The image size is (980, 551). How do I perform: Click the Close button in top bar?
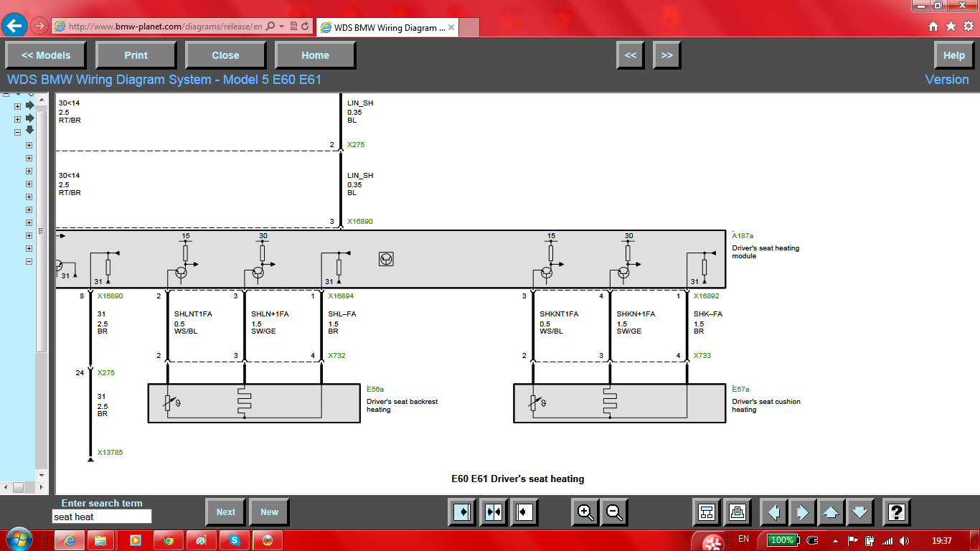coord(225,55)
